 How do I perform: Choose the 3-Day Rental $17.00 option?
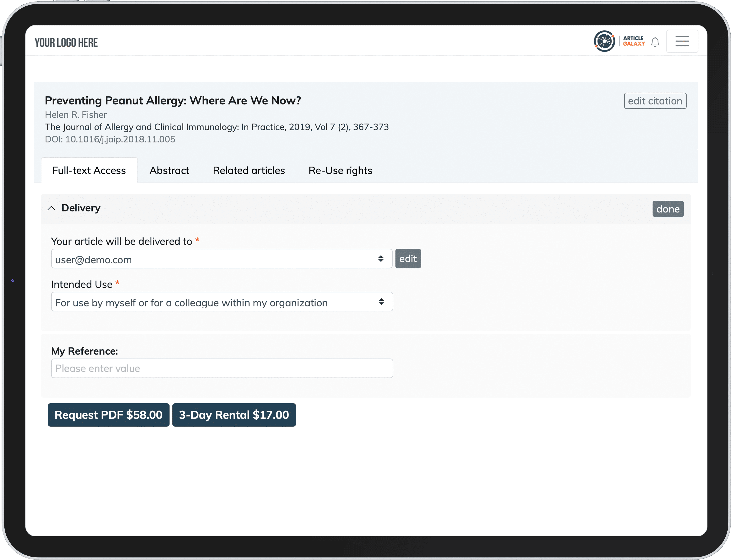point(234,415)
